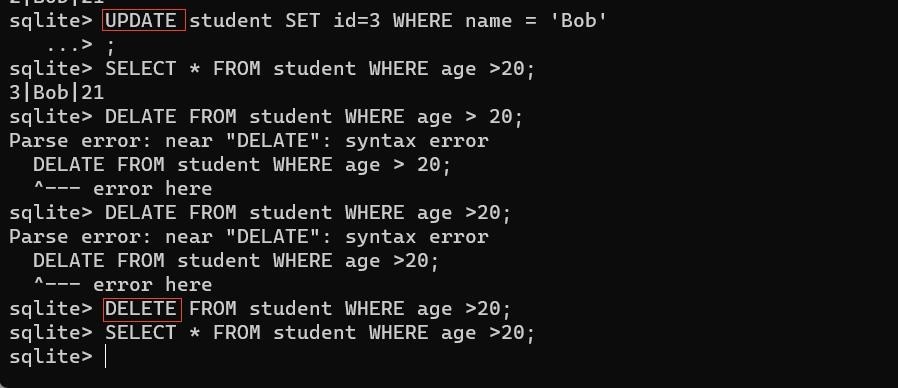Click the red-boxed UPDATE keyword
Image resolution: width=898 pixels, height=388 pixels.
(x=144, y=21)
